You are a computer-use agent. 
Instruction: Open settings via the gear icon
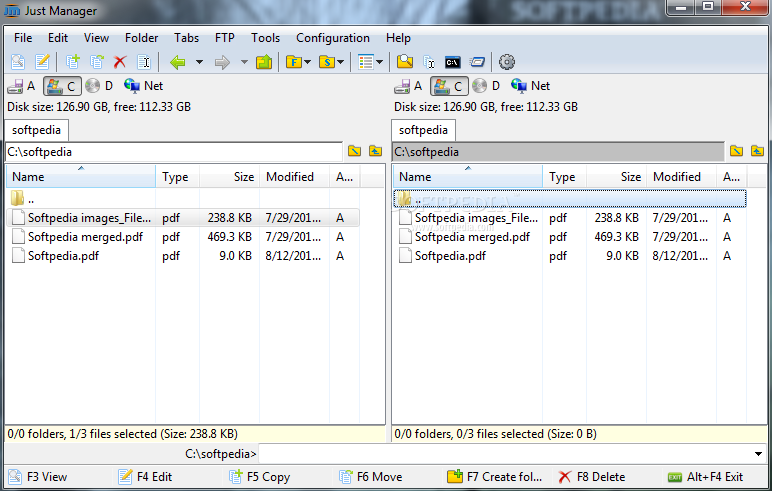[507, 62]
